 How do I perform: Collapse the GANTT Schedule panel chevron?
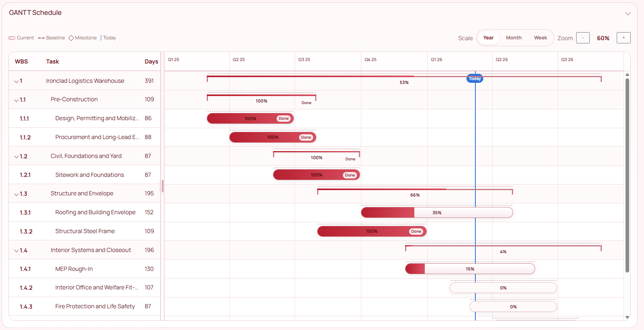(628, 14)
